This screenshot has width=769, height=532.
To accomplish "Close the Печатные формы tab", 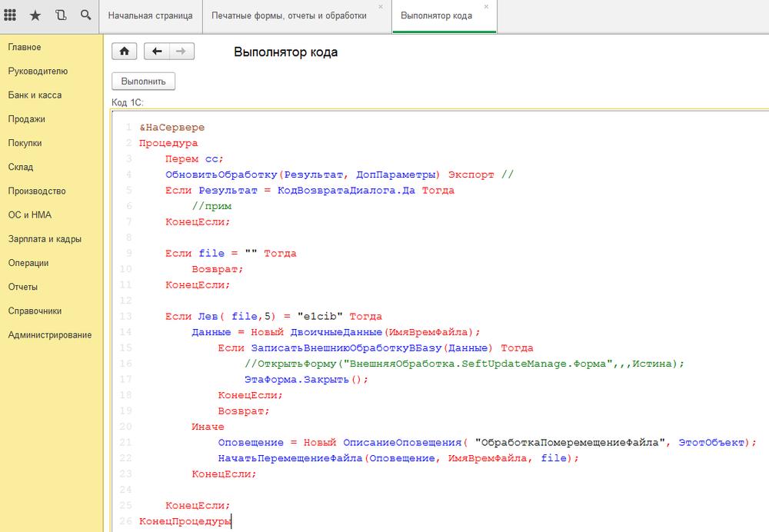I will (x=381, y=7).
